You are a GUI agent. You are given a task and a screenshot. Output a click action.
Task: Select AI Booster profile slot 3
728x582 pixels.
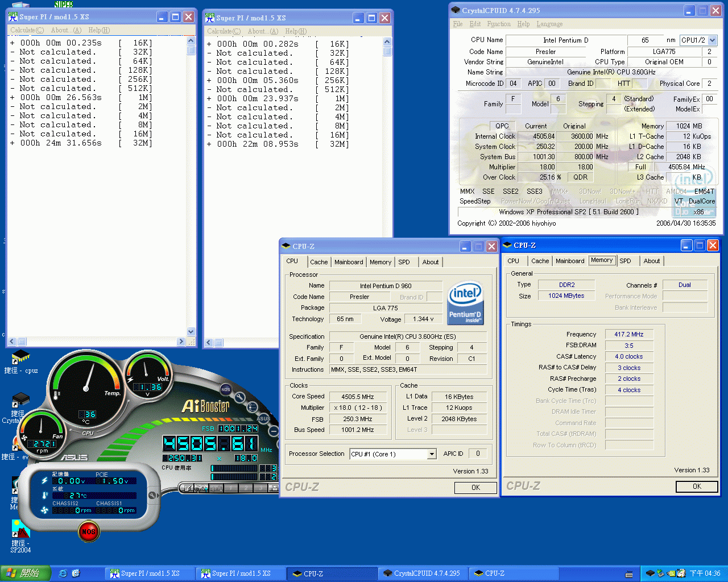[260, 488]
